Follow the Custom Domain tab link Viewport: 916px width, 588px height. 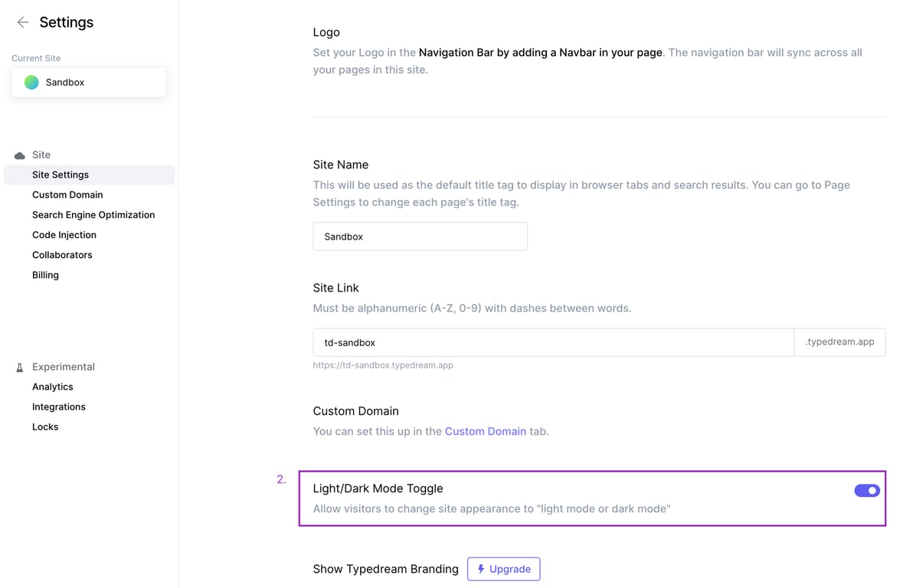(x=485, y=432)
